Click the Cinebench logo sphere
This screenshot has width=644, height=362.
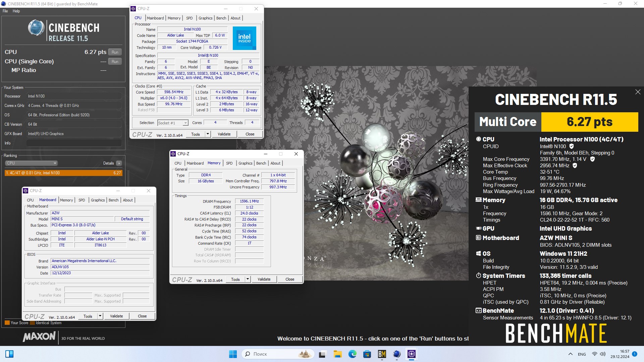coord(36,28)
